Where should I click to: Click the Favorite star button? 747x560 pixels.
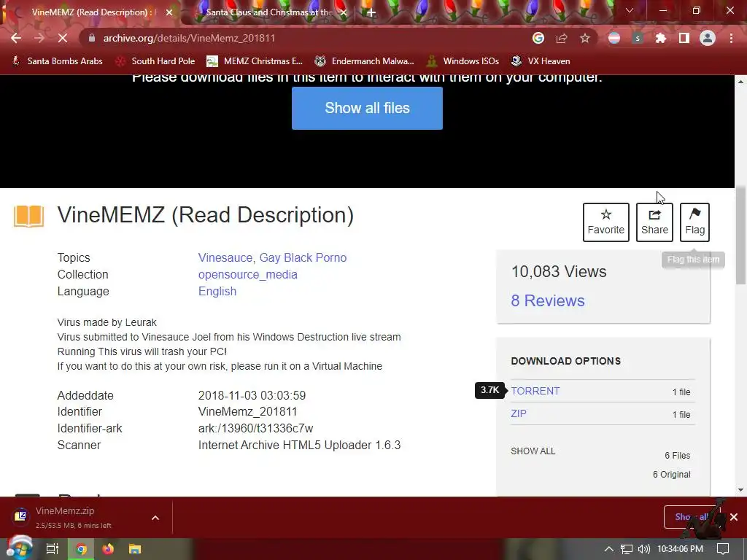[x=606, y=222]
